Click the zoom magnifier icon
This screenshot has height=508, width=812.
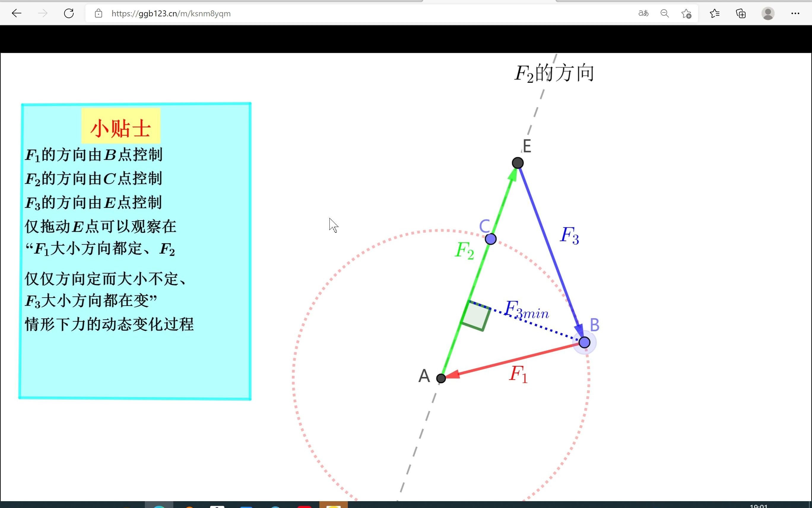pos(664,13)
